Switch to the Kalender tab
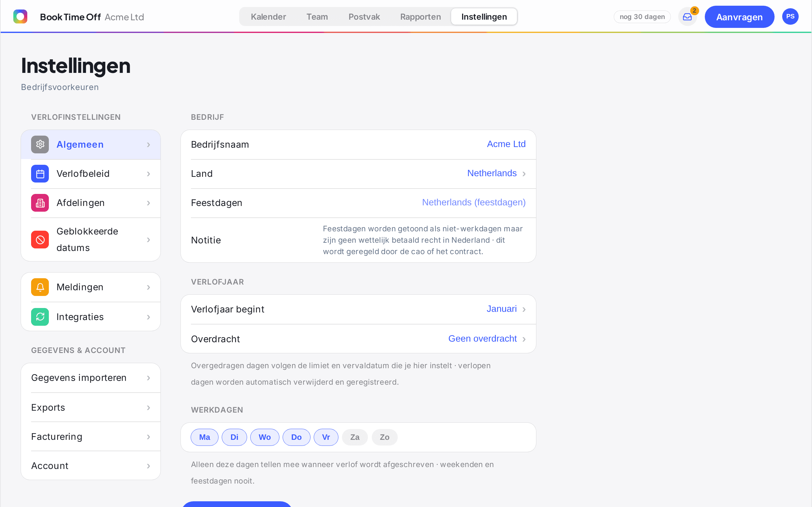The height and width of the screenshot is (507, 812). pyautogui.click(x=268, y=17)
